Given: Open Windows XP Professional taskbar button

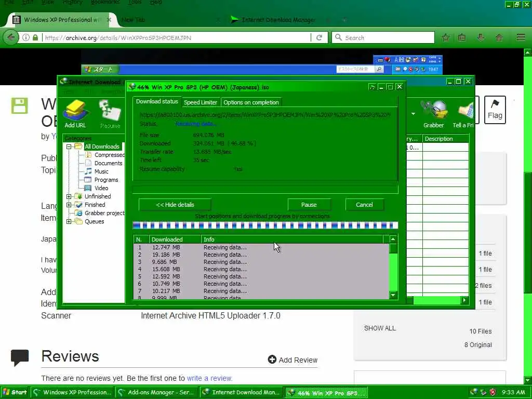Looking at the screenshot, I should (72, 392).
